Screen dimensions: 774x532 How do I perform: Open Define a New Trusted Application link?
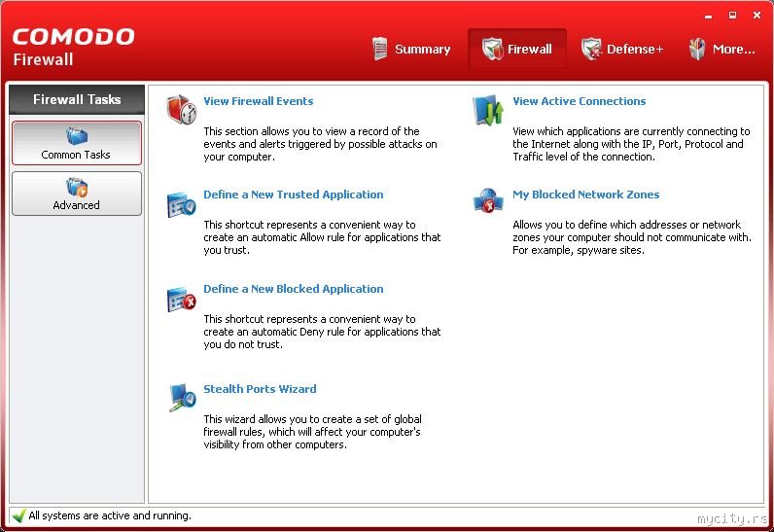294,195
